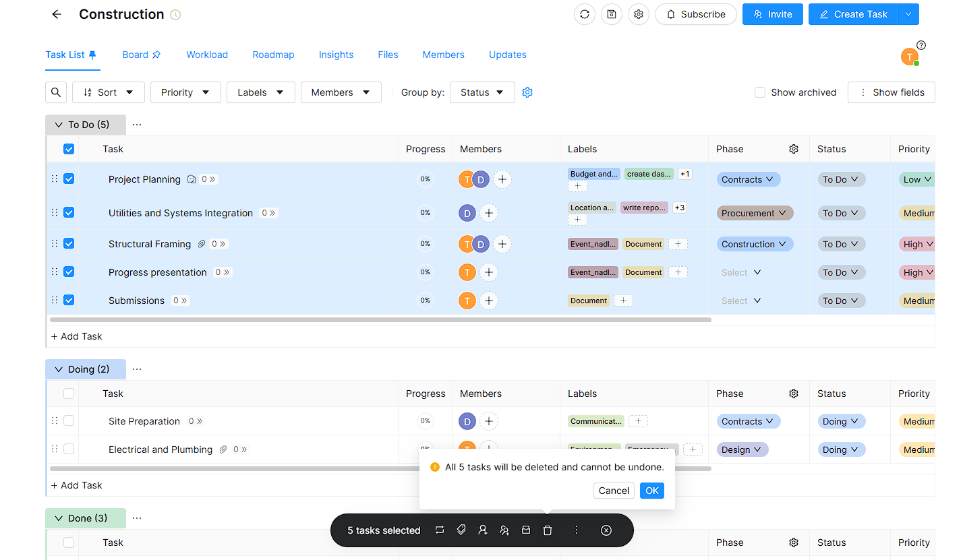Click the save floppy disk icon

(x=612, y=14)
